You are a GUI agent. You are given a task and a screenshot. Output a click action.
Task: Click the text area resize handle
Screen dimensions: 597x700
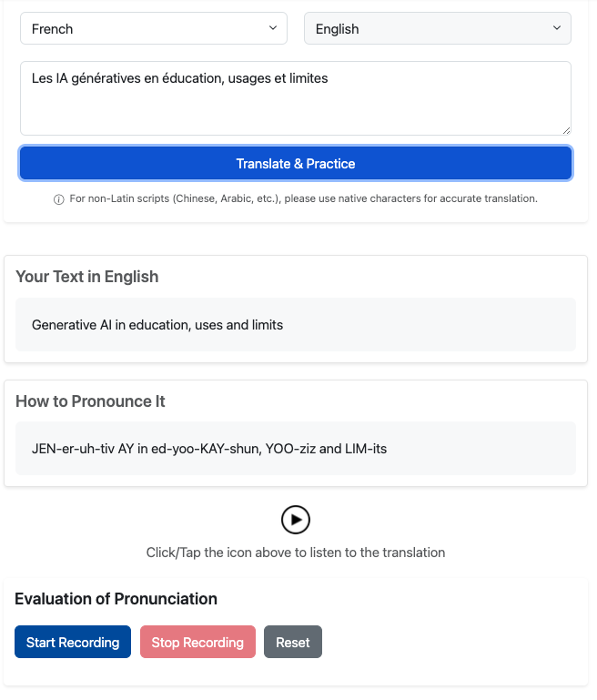565,129
